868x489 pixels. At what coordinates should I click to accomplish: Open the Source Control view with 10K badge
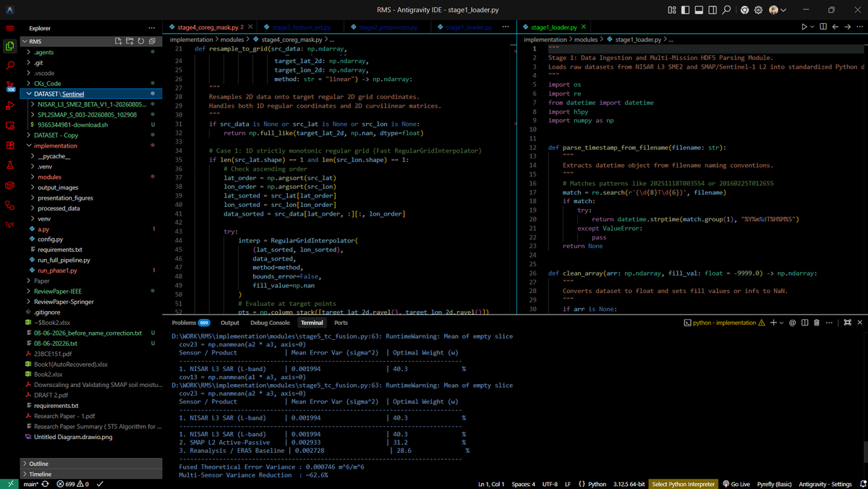10,86
